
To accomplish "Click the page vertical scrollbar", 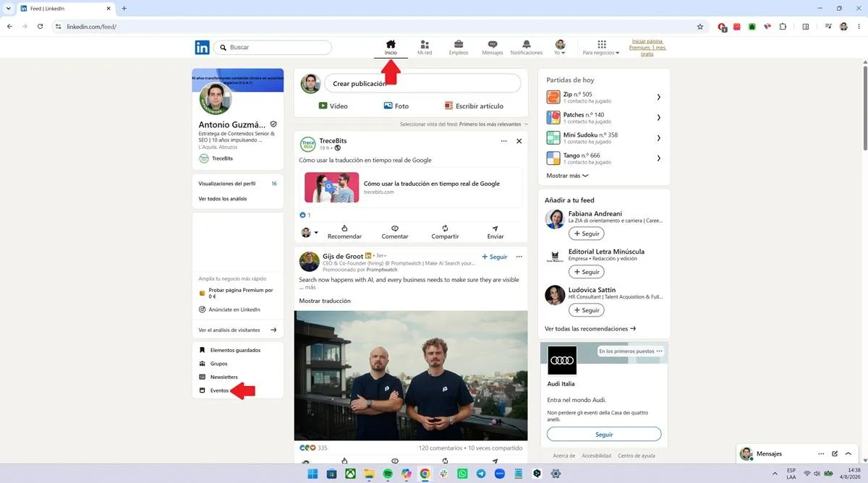I will (x=864, y=108).
